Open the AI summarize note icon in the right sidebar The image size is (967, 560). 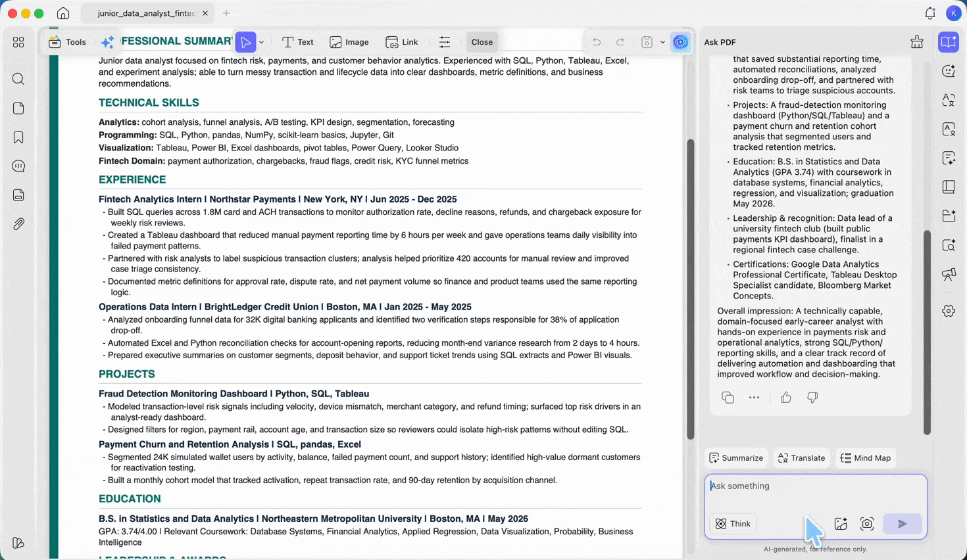tap(949, 158)
